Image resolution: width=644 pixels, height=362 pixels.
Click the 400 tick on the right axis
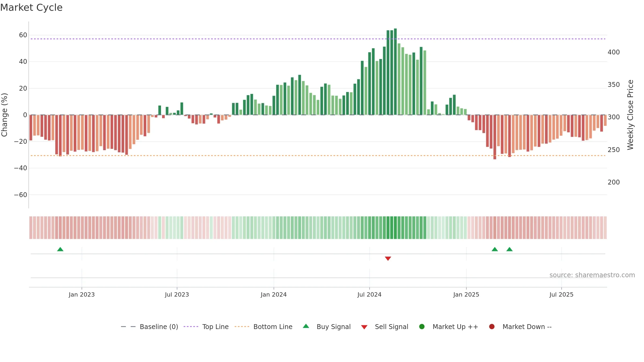[x=614, y=52]
